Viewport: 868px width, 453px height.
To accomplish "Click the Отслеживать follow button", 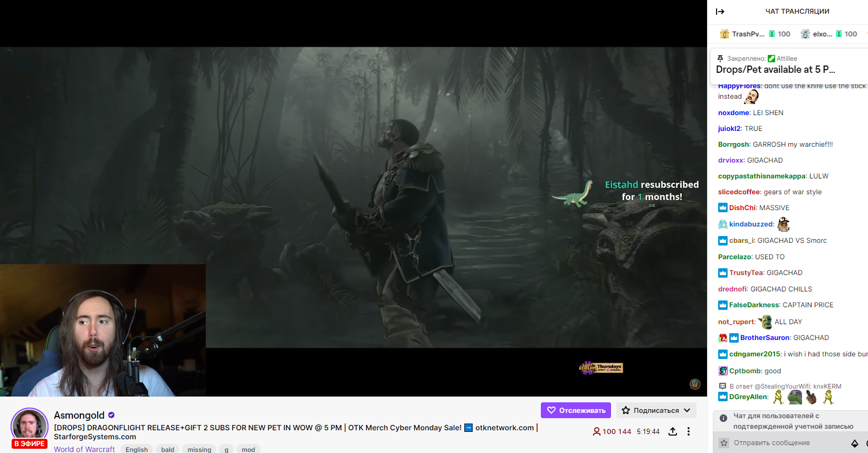I will coord(576,410).
